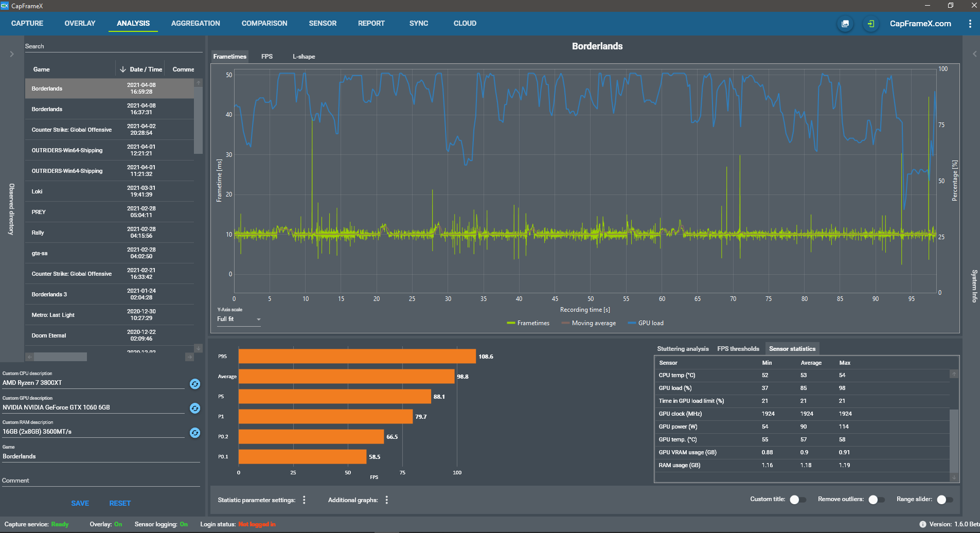980x533 pixels.
Task: Select the ANALYSIS tab
Action: (x=133, y=24)
